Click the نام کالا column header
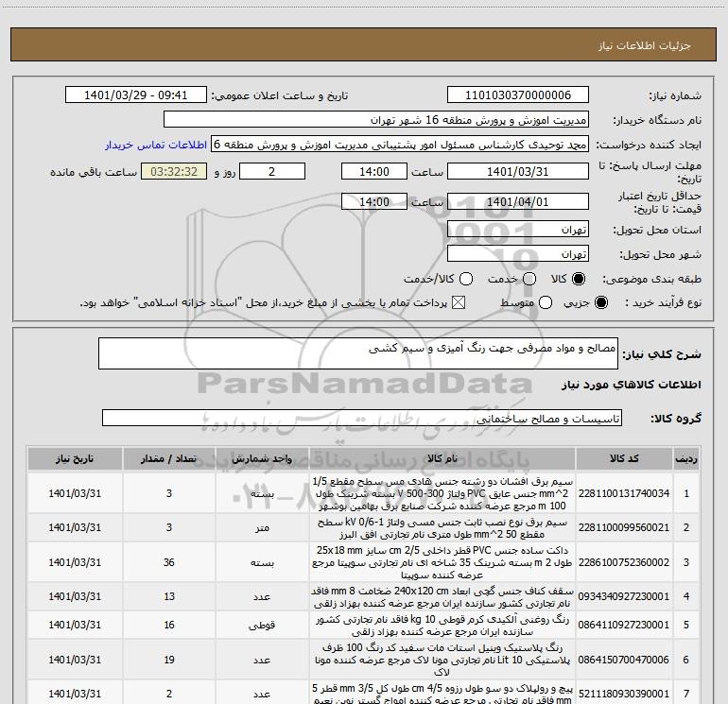 pyautogui.click(x=442, y=459)
